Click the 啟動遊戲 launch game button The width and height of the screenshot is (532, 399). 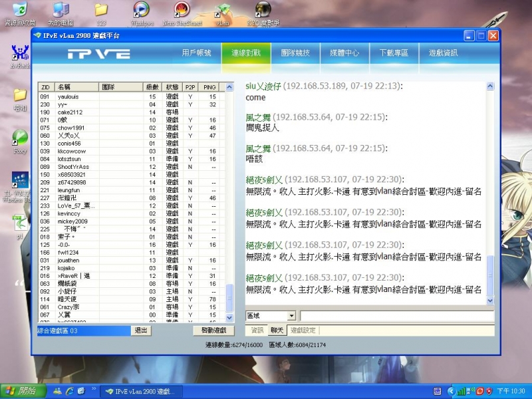213,331
